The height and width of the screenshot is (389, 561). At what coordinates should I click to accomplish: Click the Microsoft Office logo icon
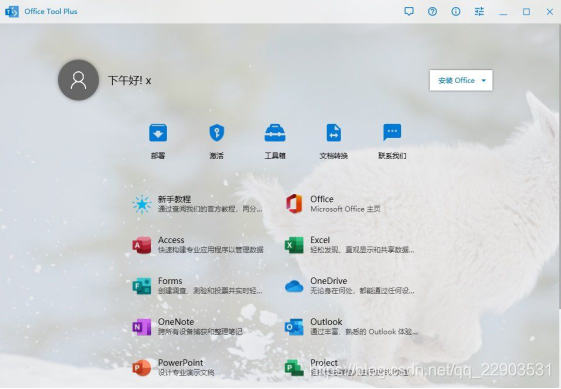click(294, 204)
